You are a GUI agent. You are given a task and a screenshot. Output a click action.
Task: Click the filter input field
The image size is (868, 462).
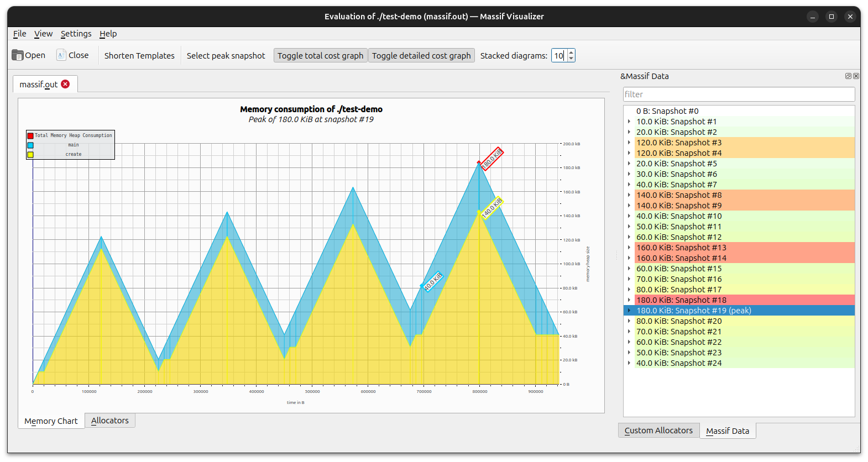pyautogui.click(x=738, y=95)
